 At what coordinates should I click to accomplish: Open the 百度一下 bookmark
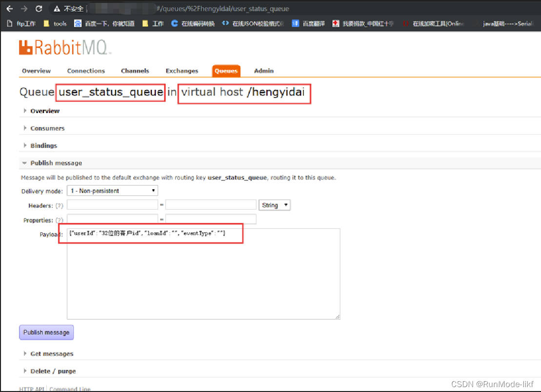click(104, 23)
